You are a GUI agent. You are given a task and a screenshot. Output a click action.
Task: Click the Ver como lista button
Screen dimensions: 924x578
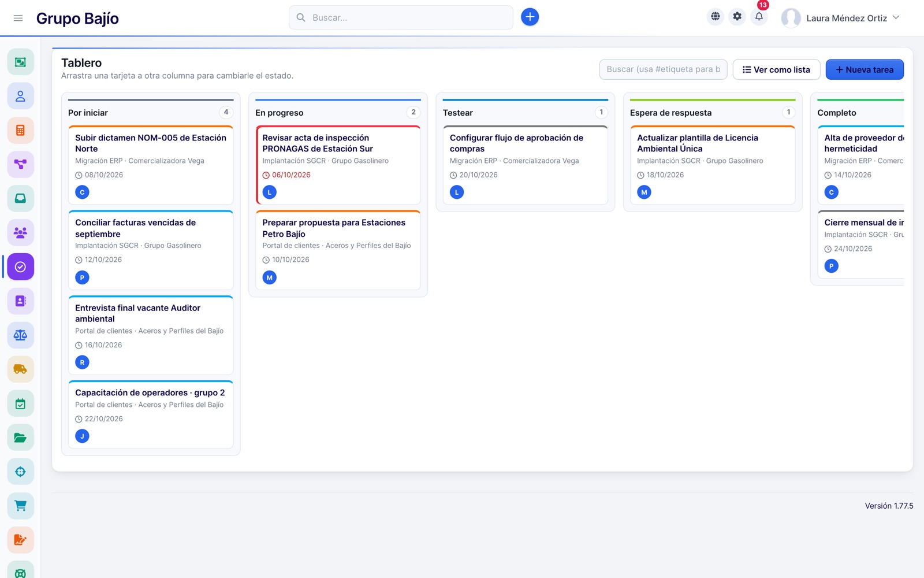point(776,69)
